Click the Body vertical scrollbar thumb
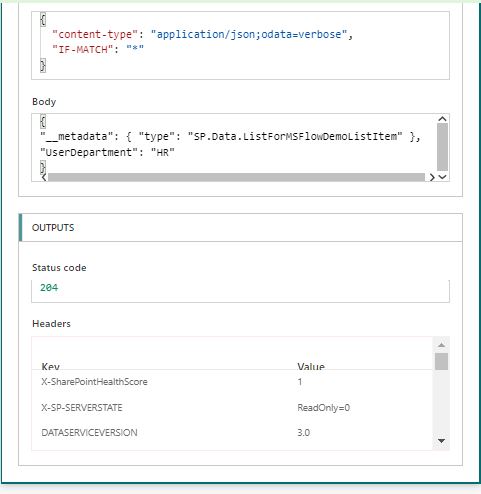This screenshot has width=481, height=494. click(x=442, y=147)
